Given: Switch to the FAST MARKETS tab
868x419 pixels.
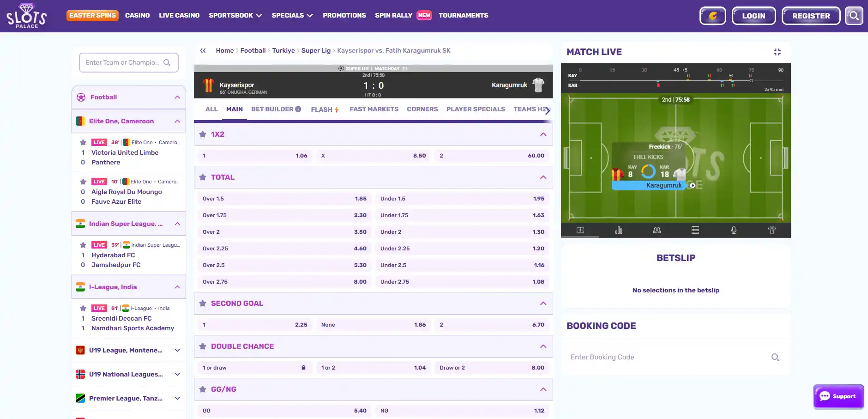Looking at the screenshot, I should click(374, 109).
